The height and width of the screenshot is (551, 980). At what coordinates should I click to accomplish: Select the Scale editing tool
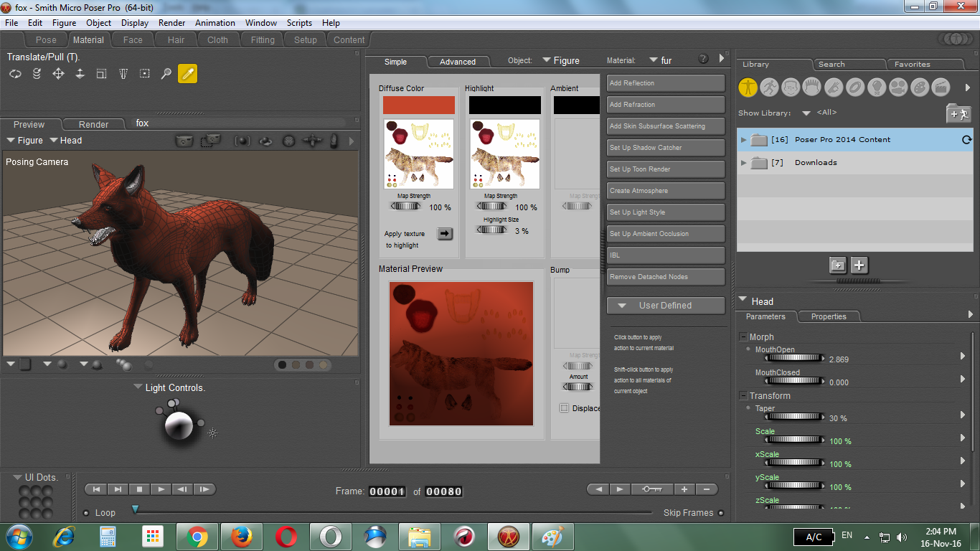(101, 73)
